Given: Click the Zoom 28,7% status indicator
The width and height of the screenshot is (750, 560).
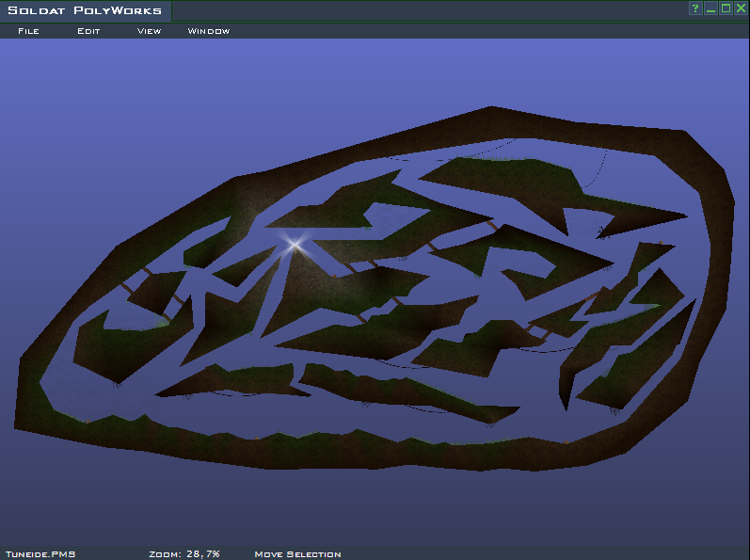Looking at the screenshot, I should pyautogui.click(x=184, y=554).
